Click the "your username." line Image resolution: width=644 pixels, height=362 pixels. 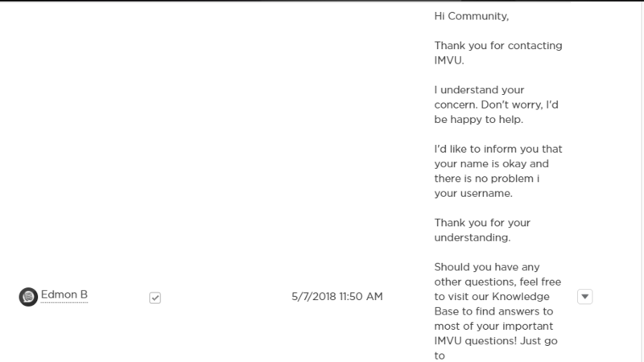pos(473,193)
